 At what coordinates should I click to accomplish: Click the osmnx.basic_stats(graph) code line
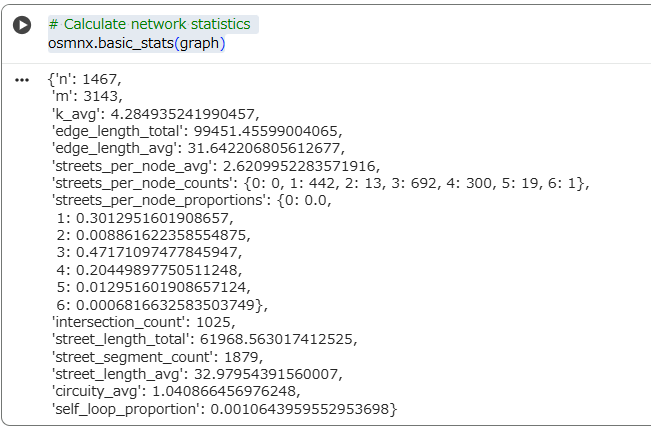[x=137, y=43]
